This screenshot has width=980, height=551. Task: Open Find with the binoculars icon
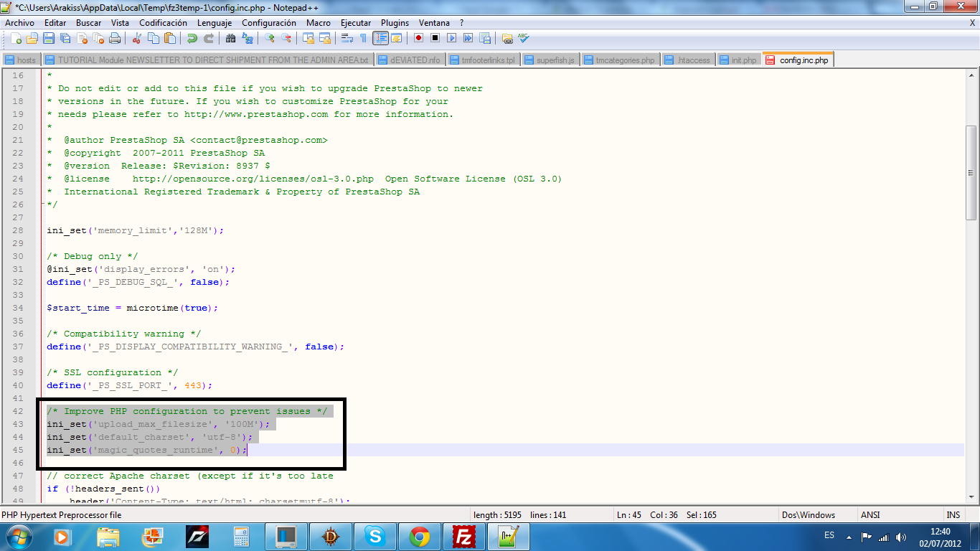coord(230,38)
